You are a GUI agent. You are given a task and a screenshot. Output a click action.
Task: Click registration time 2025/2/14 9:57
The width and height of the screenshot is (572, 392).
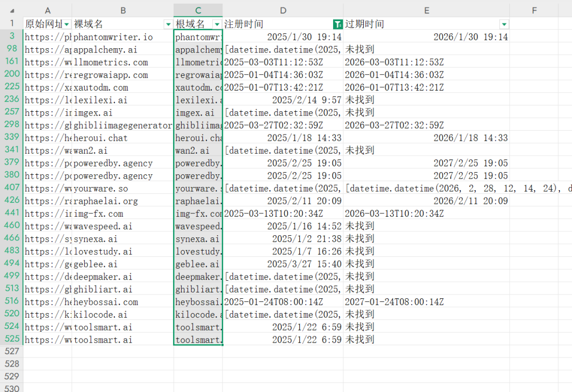click(283, 100)
